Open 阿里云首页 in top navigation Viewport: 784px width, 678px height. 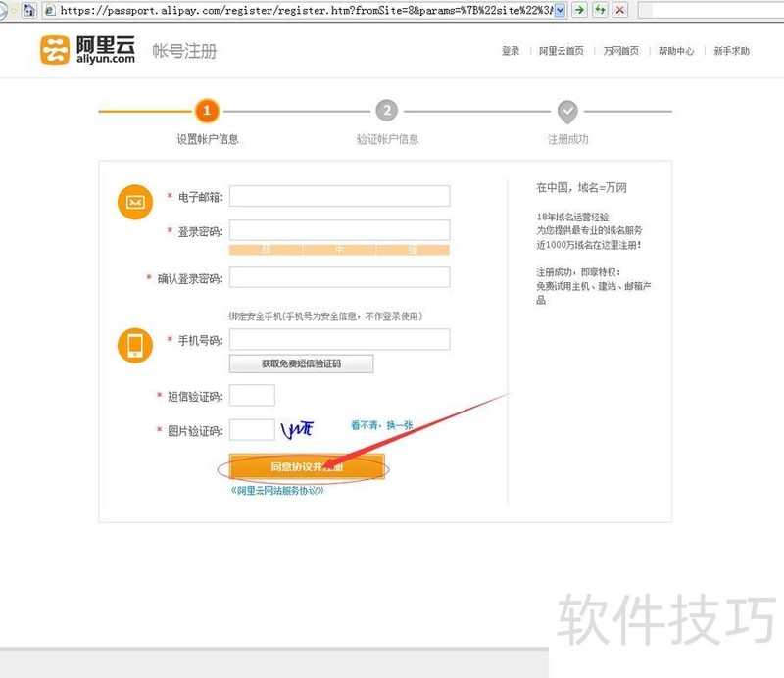(561, 51)
